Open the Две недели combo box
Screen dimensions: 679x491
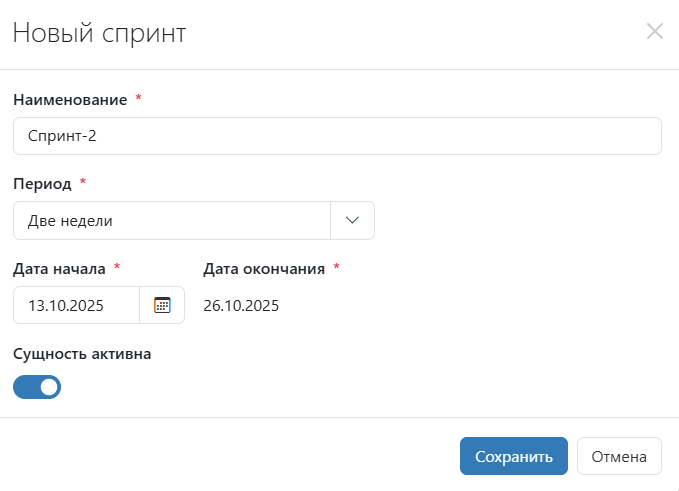click(x=172, y=221)
